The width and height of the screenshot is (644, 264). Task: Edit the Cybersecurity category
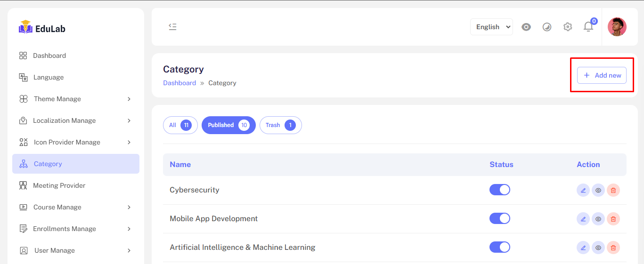click(x=583, y=190)
